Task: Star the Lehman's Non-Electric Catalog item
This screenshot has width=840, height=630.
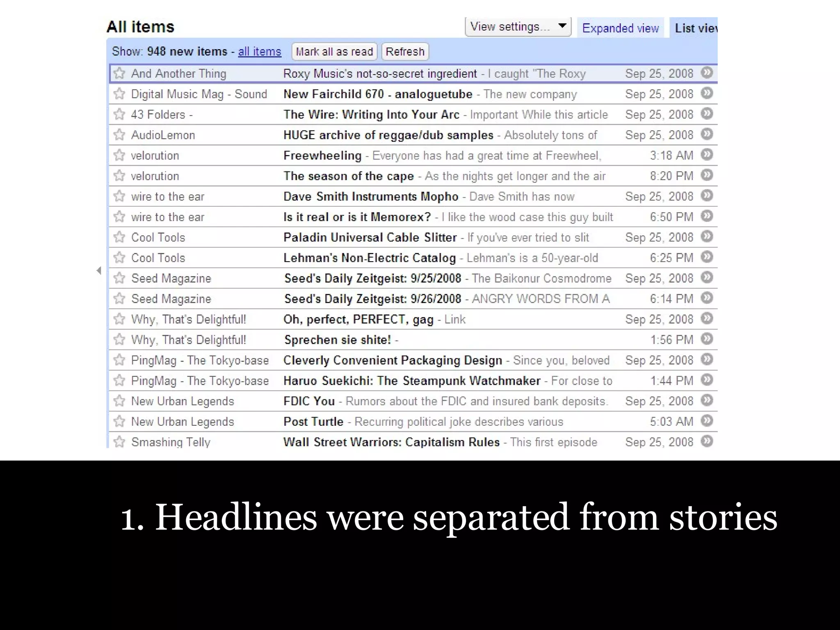Action: [119, 258]
